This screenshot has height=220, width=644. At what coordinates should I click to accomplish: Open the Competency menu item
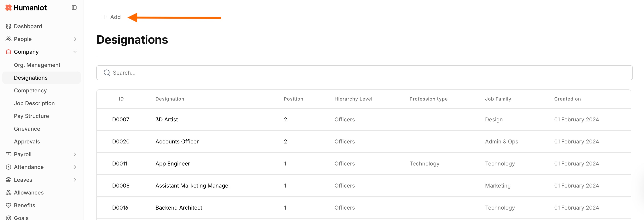[30, 90]
